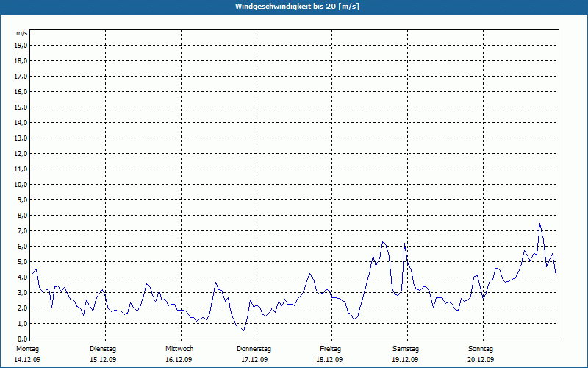The width and height of the screenshot is (588, 368).
Task: Click the 4,0 axis value
Action: point(22,277)
